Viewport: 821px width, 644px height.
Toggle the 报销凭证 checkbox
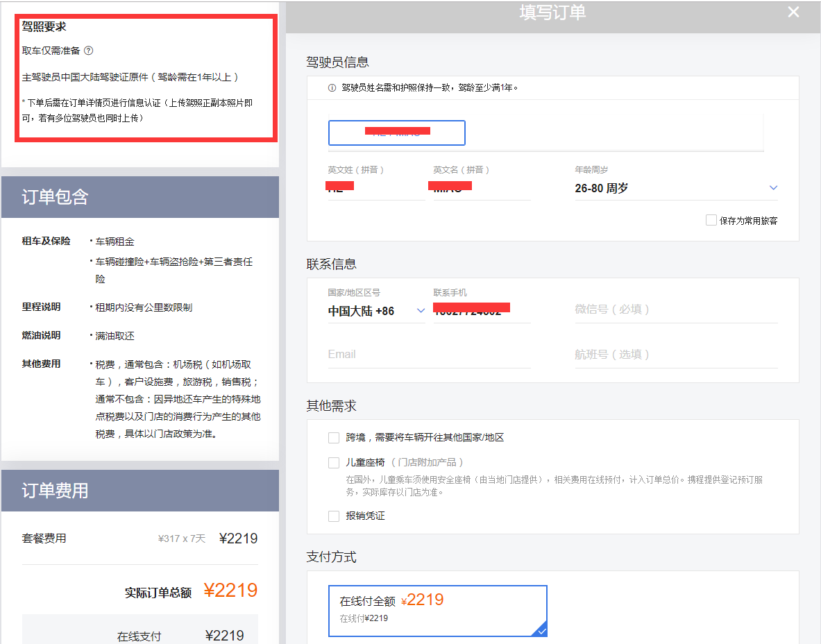334,516
